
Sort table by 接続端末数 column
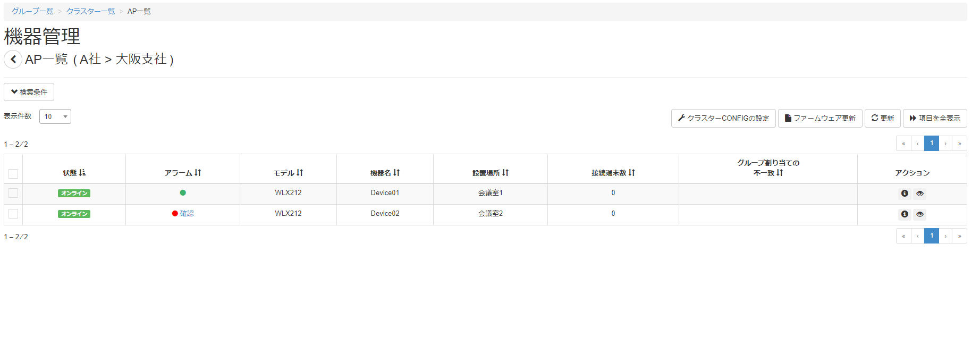pos(613,173)
